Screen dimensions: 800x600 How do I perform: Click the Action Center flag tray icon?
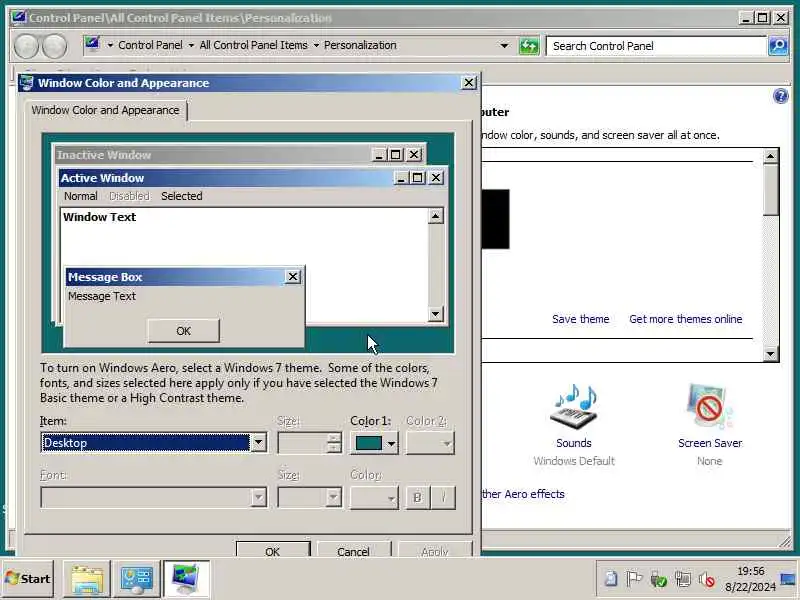(x=634, y=579)
